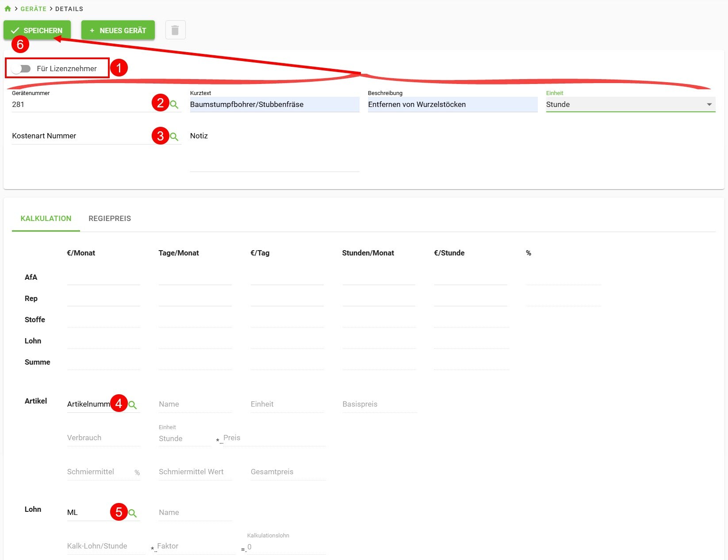Click the trash delete icon button
This screenshot has height=560, width=728.
[175, 30]
